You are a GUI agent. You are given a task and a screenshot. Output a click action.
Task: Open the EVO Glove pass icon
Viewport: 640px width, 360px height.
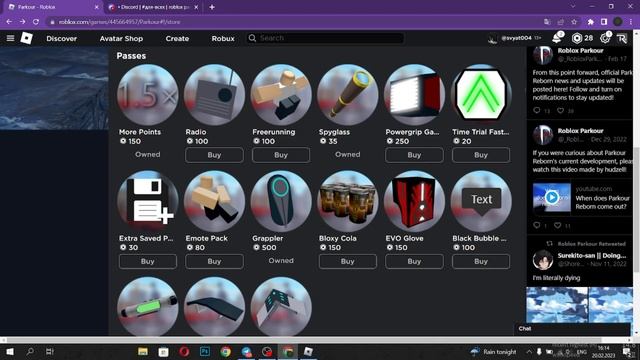pos(414,201)
